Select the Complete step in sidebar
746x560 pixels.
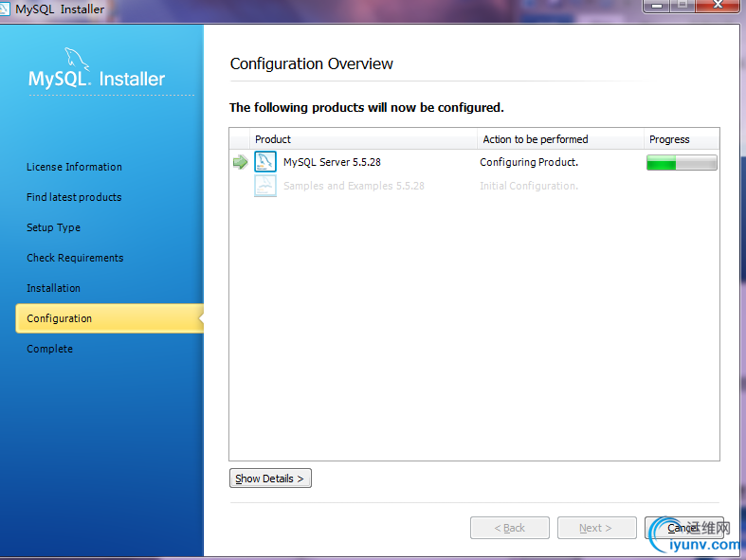tap(49, 349)
